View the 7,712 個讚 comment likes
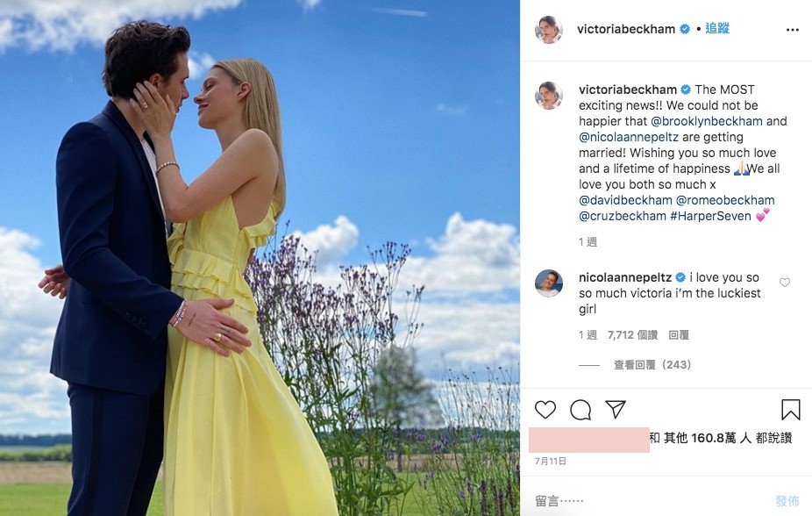The width and height of the screenshot is (812, 516). point(632,335)
